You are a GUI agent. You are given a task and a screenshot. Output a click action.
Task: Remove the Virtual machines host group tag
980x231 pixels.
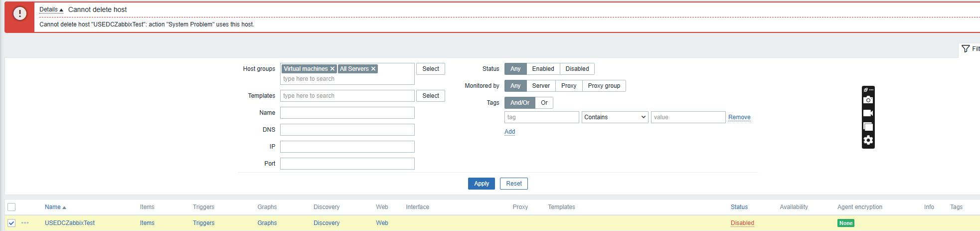coord(332,69)
